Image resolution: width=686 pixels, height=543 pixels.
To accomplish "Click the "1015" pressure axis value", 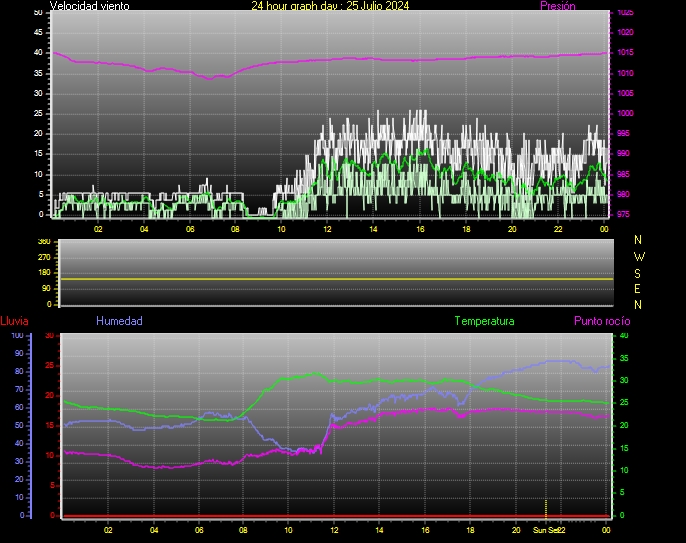I will [625, 53].
